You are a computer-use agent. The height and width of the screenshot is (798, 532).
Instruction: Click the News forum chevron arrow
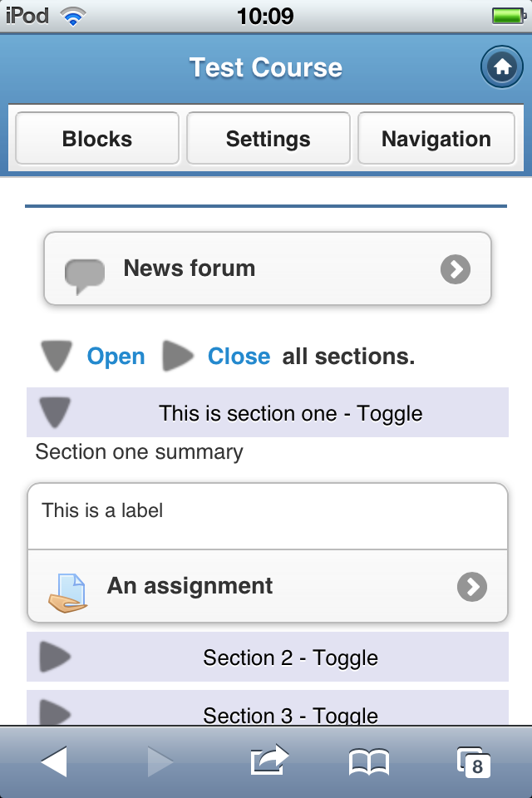456,268
